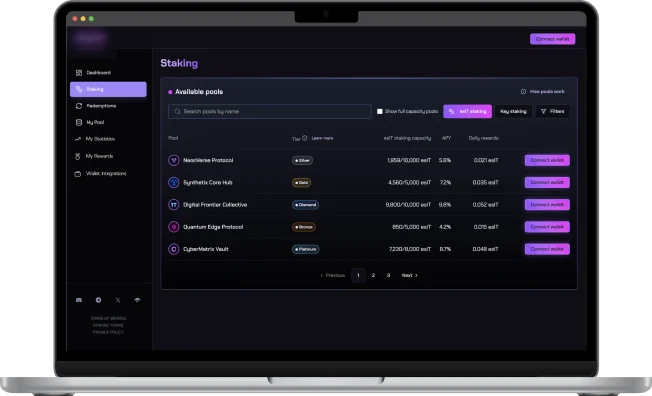Viewport: 652px width, 396px height.
Task: Click the Digital Frontier Collective pool icon
Action: tap(173, 205)
